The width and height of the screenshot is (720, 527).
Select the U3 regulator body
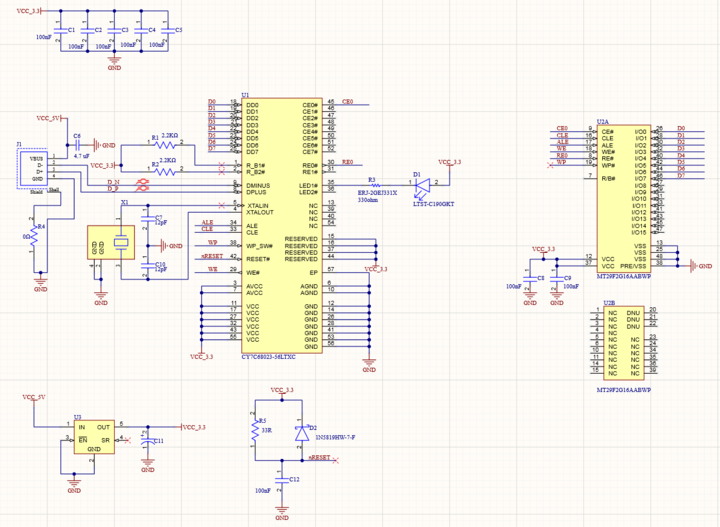(94, 437)
